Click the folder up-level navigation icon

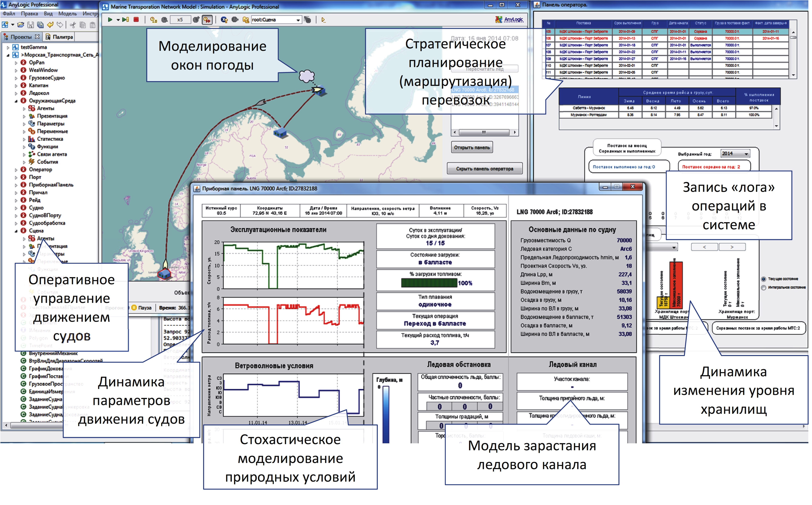(x=246, y=20)
